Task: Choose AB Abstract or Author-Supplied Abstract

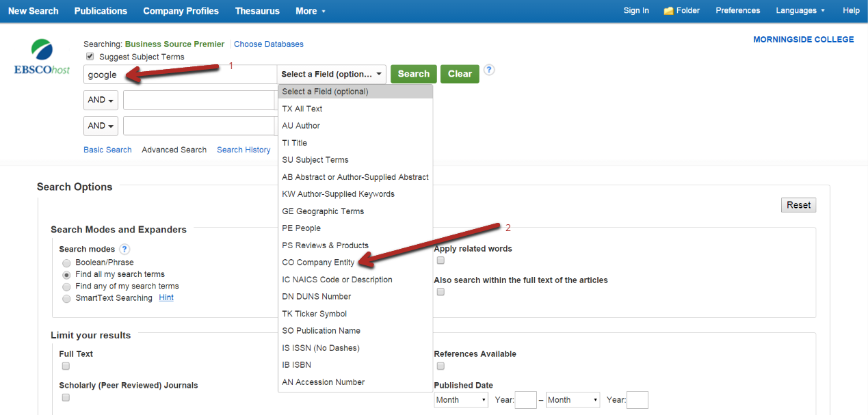Action: click(x=356, y=177)
